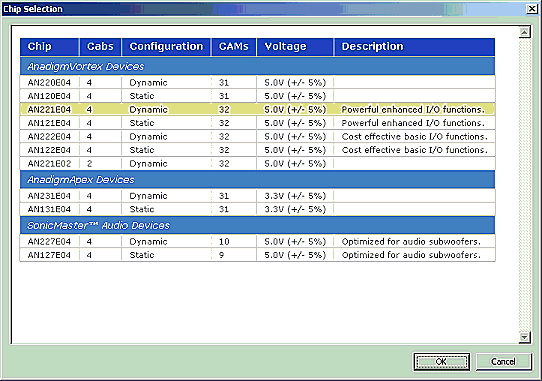This screenshot has width=542, height=381.
Task: Click the AnadigmApex Devices group heading
Action: (258, 180)
